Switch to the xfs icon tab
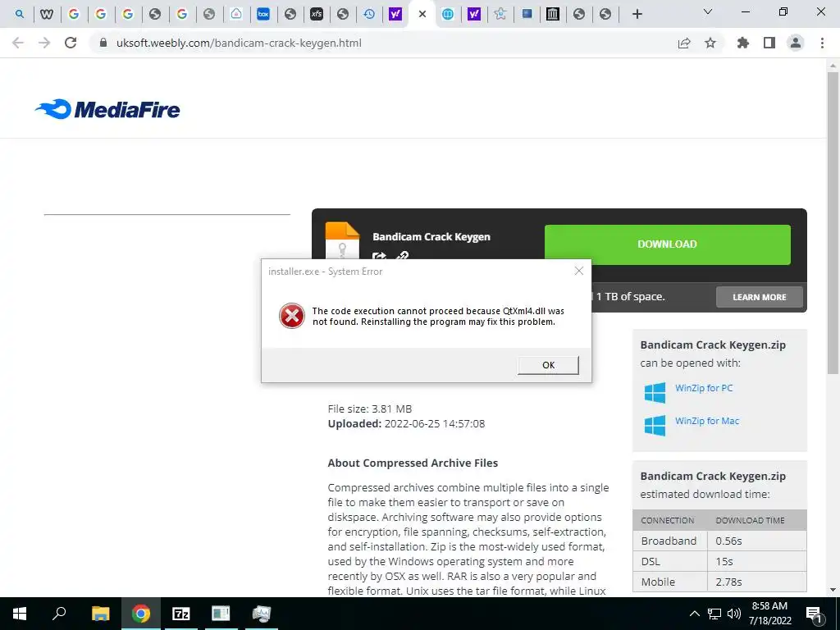 click(317, 14)
